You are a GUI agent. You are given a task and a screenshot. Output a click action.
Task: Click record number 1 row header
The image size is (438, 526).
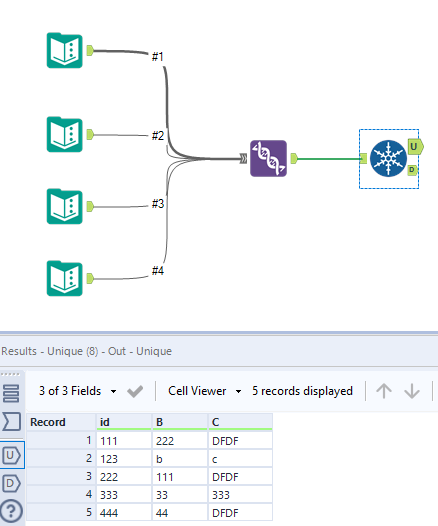pyautogui.click(x=61, y=440)
